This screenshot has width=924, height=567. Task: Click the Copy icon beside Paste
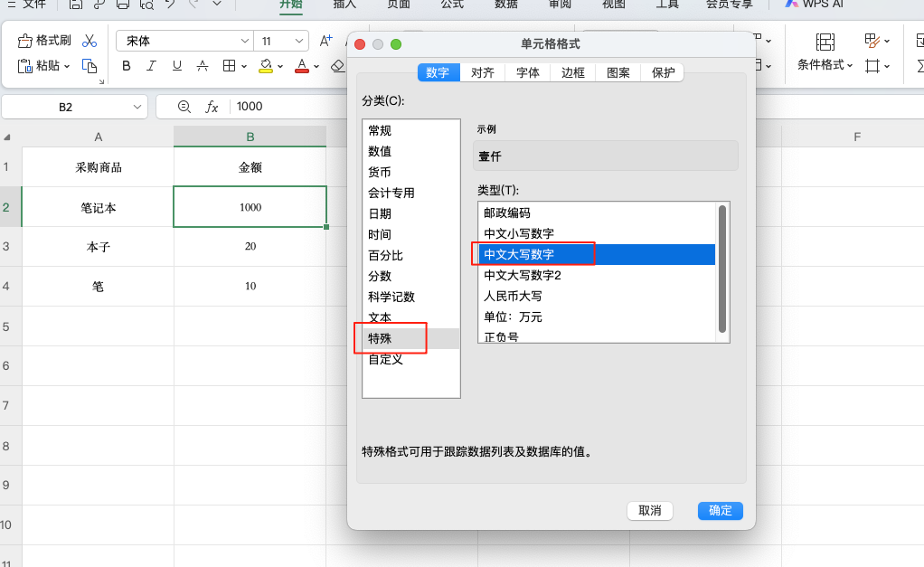tap(89, 65)
